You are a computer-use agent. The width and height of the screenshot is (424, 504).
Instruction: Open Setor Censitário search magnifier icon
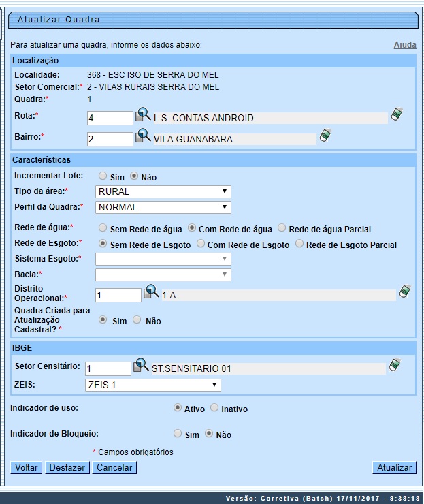click(141, 366)
